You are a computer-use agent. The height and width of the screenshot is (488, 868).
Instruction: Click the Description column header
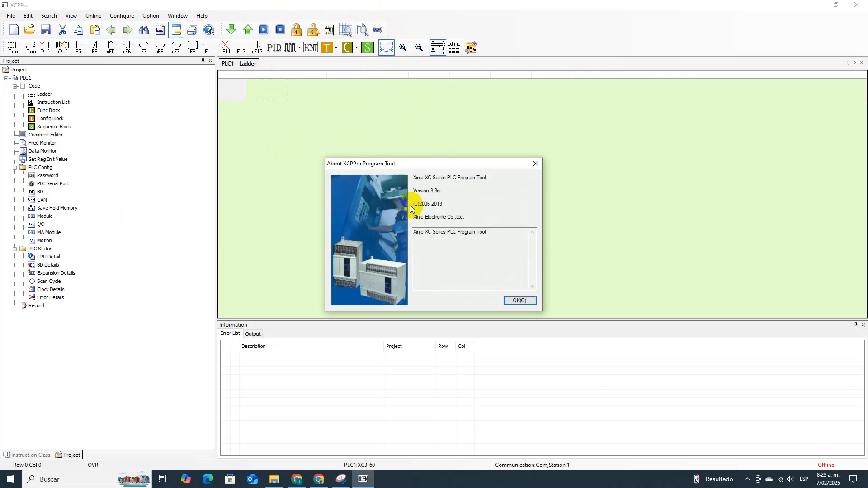[x=312, y=347]
